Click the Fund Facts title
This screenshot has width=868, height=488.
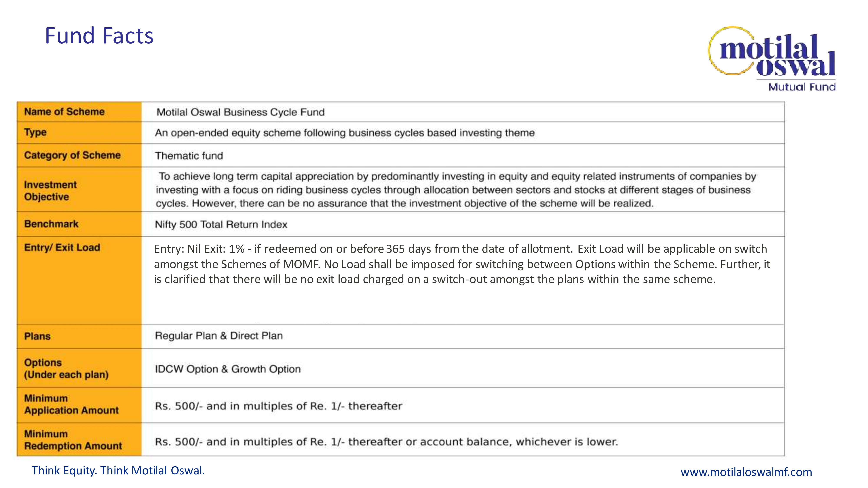[x=99, y=36]
